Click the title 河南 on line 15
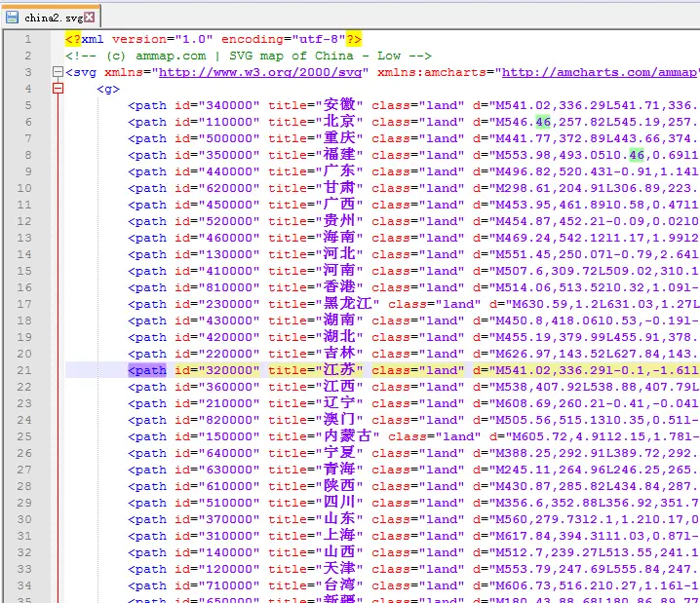Viewport: 700px width, 603px height. tap(339, 270)
